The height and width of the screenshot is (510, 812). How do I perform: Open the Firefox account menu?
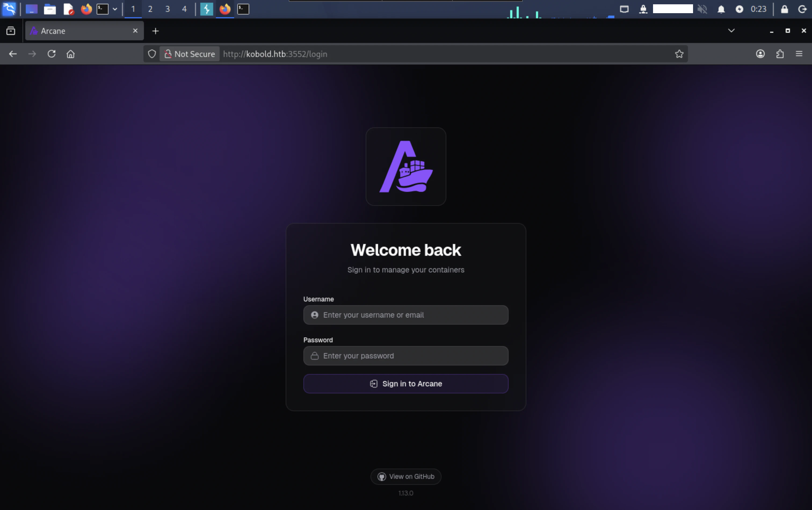pyautogui.click(x=760, y=54)
